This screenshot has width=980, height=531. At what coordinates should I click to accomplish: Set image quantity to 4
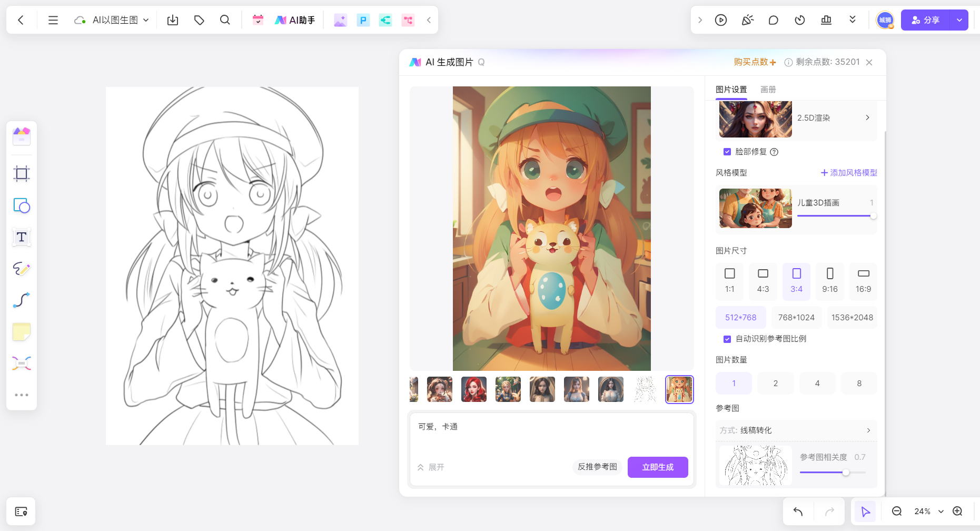point(817,383)
